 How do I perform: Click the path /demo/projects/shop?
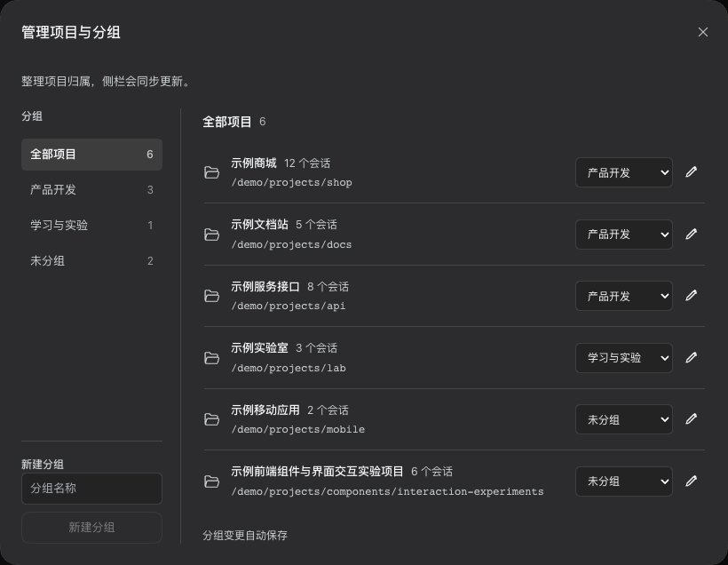coord(291,183)
